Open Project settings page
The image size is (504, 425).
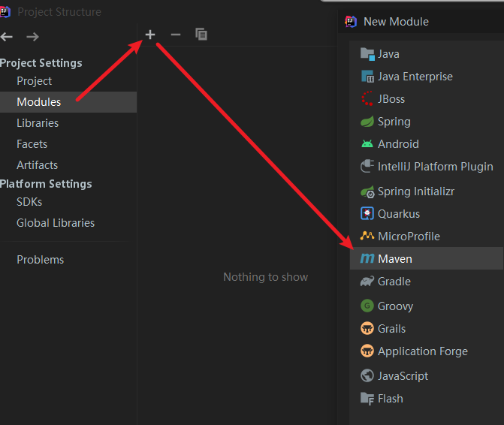(34, 81)
